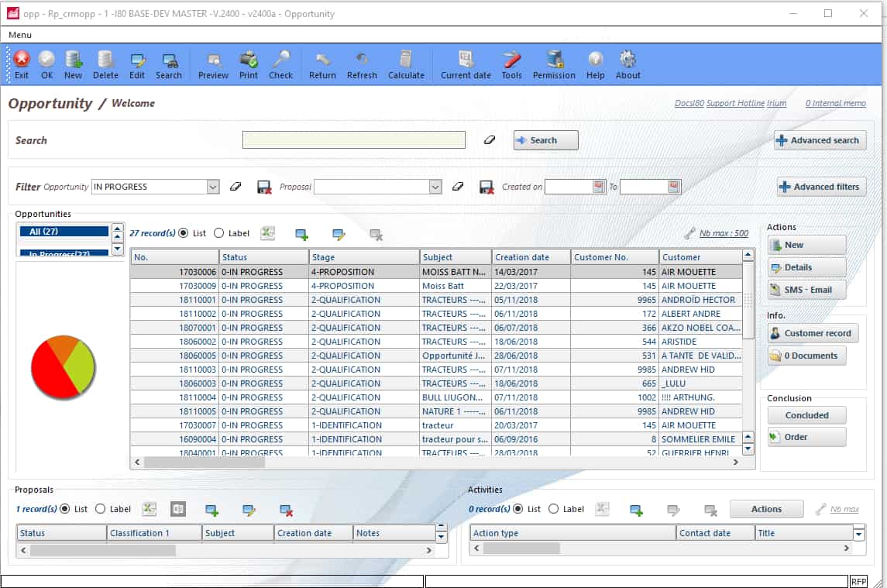Open the Activities column header dropdown arrow
Screen dimensions: 887x588
point(858,532)
